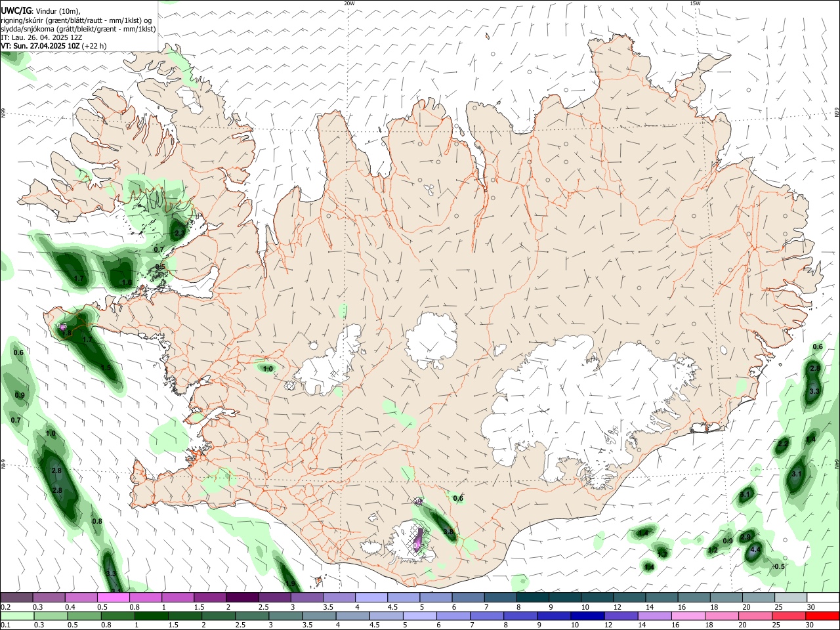Pick the upper legend swatch between 0.2 and 0.3

pyautogui.click(x=16, y=598)
